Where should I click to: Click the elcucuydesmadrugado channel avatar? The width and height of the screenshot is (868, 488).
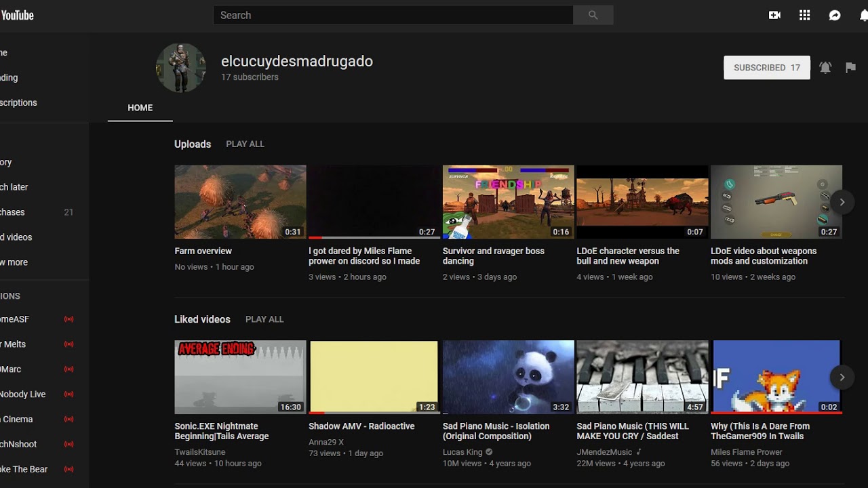181,68
